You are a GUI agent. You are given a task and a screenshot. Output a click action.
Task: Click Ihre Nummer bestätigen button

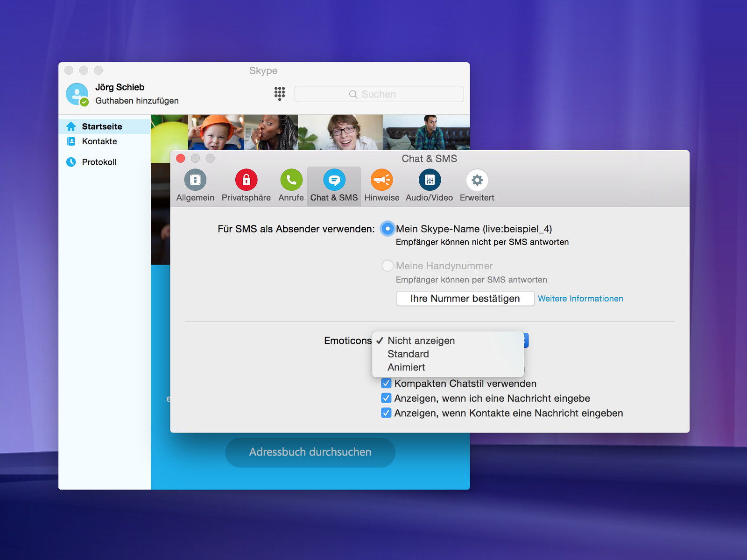coord(465,299)
